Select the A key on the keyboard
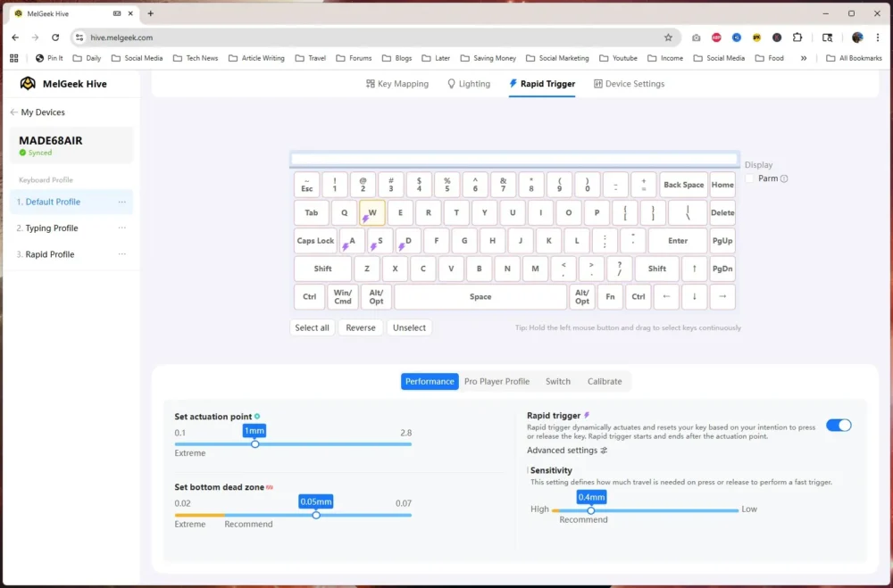This screenshot has height=588, width=893. coord(352,241)
